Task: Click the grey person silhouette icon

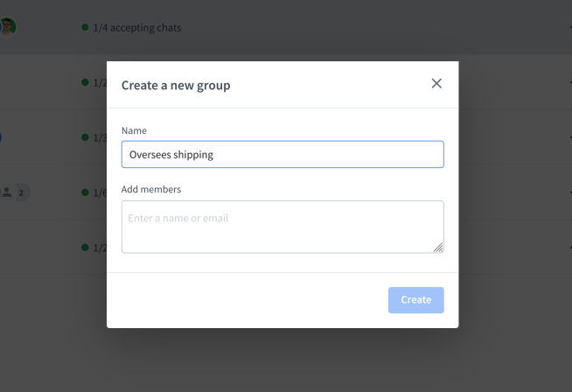Action: (x=7, y=192)
